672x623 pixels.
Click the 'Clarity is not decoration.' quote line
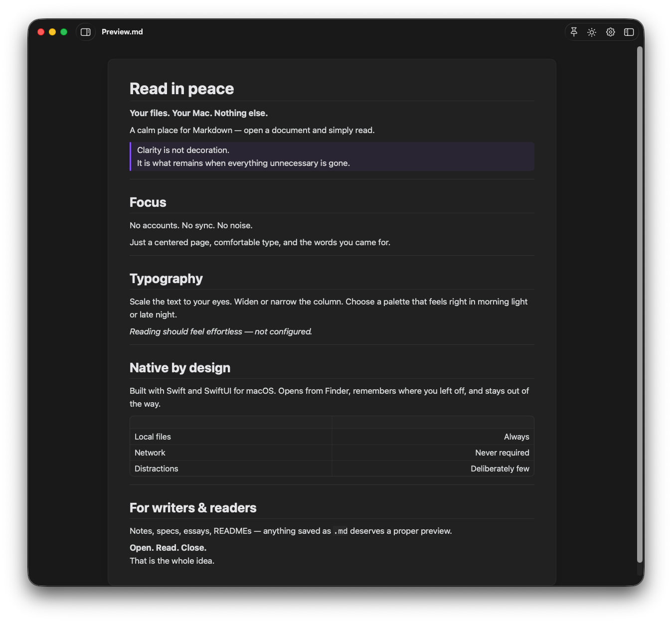[183, 150]
